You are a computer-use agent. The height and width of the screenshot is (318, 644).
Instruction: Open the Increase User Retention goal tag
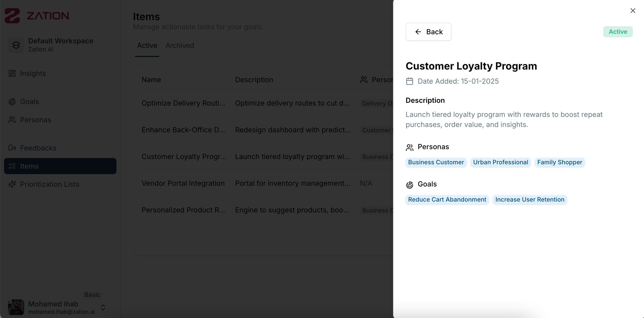pos(530,200)
